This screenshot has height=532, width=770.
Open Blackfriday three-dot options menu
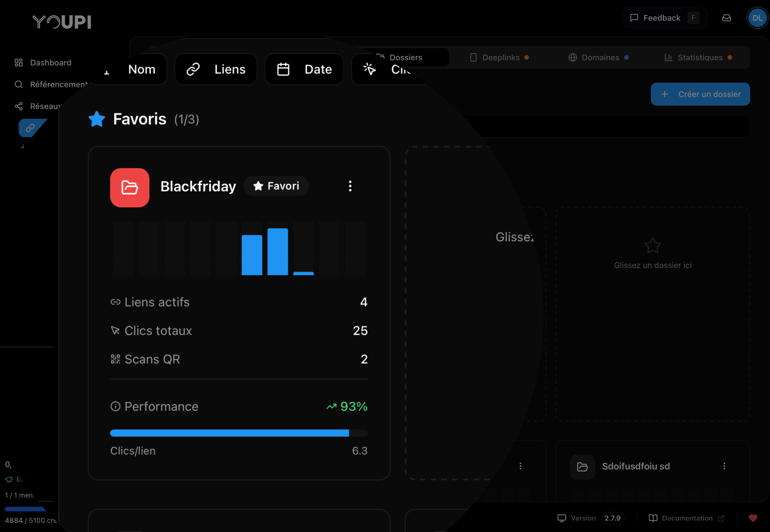coord(350,186)
